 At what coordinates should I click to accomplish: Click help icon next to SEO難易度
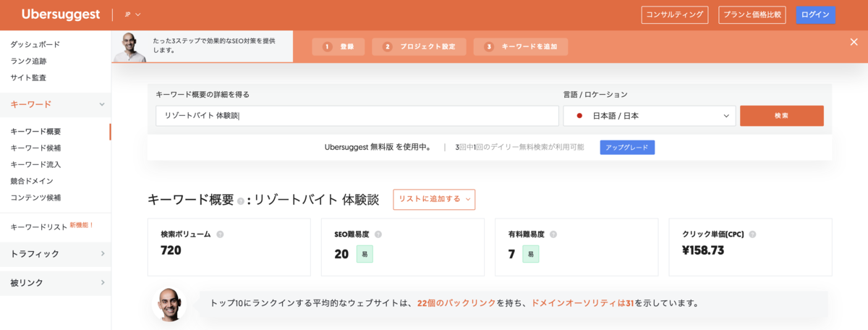378,234
